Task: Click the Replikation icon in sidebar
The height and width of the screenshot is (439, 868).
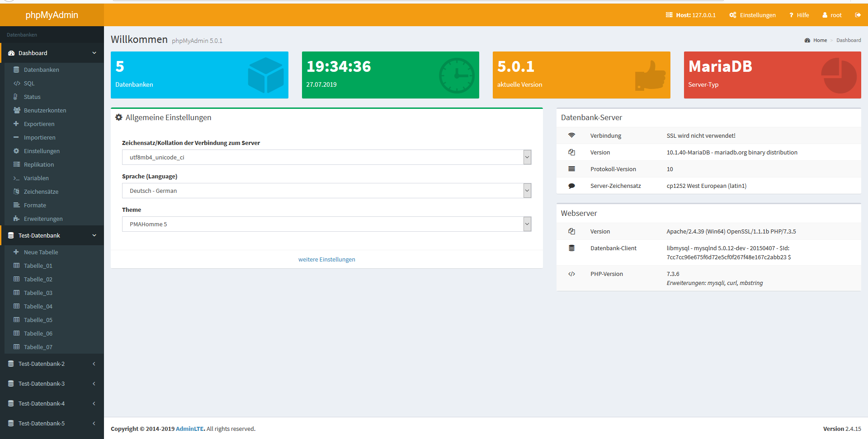Action: click(x=17, y=164)
